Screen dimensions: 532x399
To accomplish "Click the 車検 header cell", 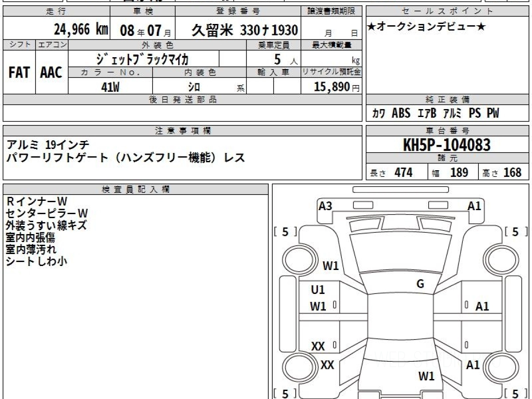I will pyautogui.click(x=142, y=11).
